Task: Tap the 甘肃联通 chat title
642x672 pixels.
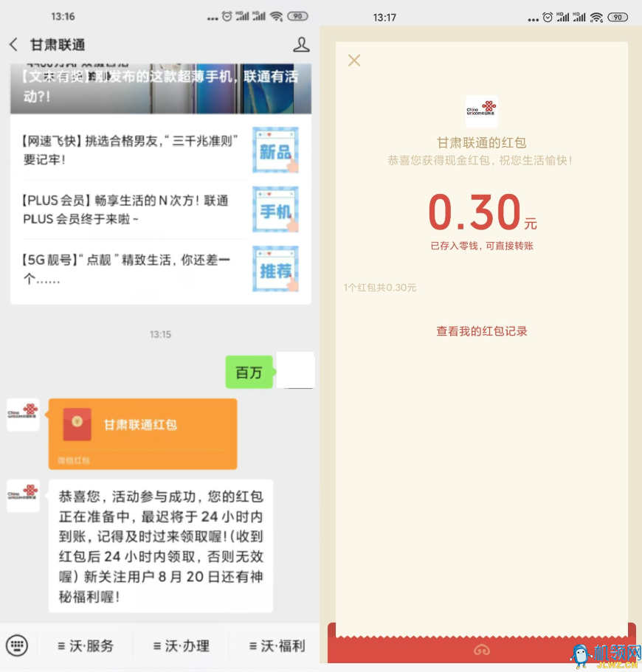Action: click(58, 44)
